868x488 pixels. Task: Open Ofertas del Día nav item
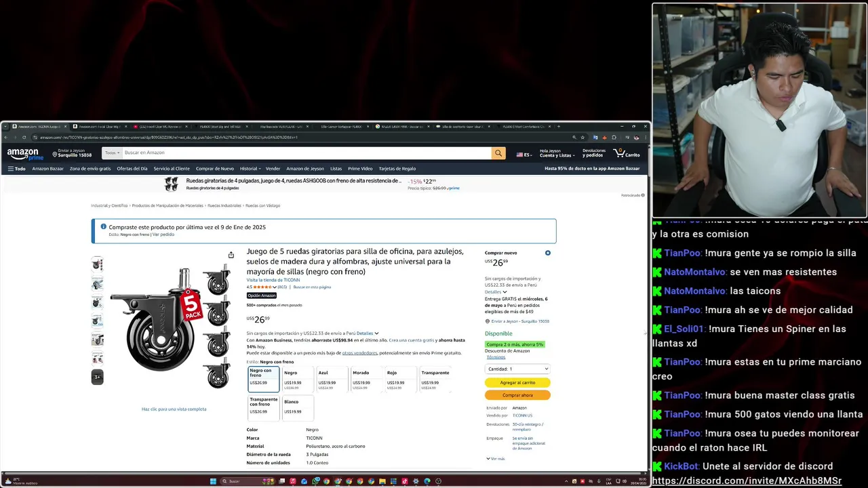point(132,169)
